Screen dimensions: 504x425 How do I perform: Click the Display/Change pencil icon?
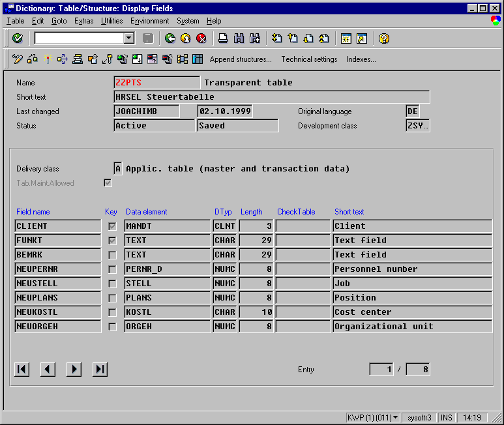click(18, 59)
